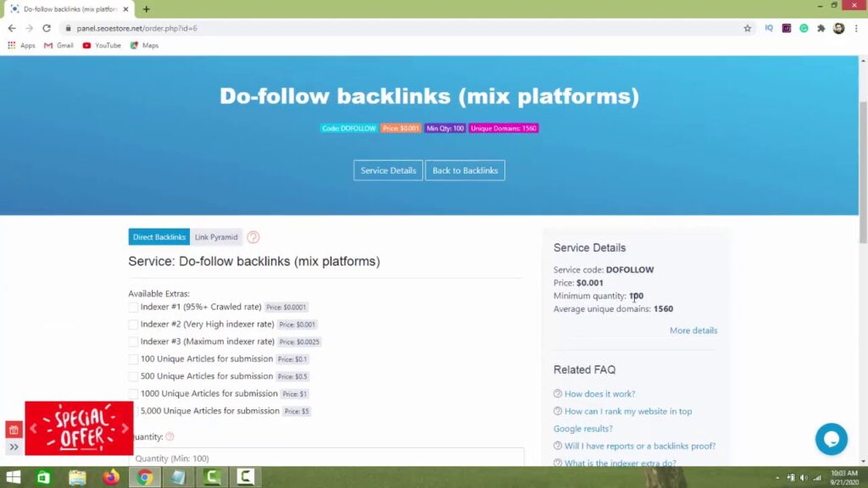The image size is (868, 488).
Task: Click into the Quantity (Min: 100) field
Action: (x=326, y=458)
